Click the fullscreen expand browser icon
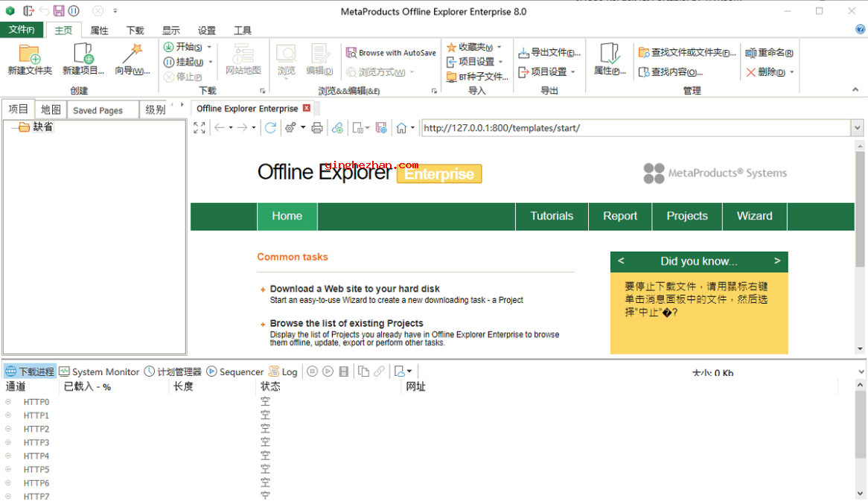The image size is (868, 501). (200, 128)
